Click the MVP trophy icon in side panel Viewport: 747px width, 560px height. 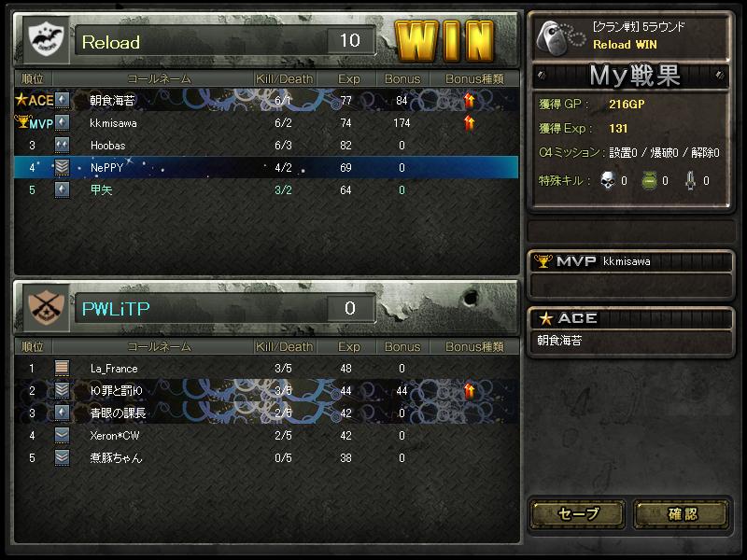coord(543,261)
